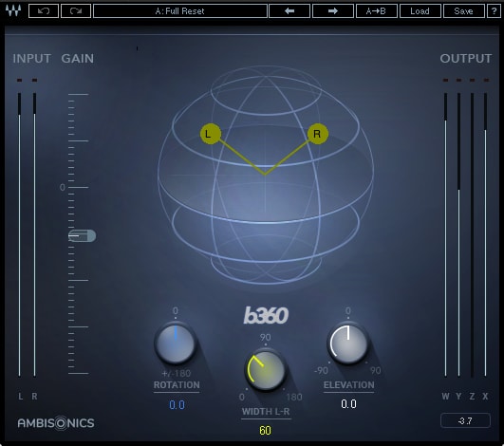Click the INPUT label

coord(32,59)
